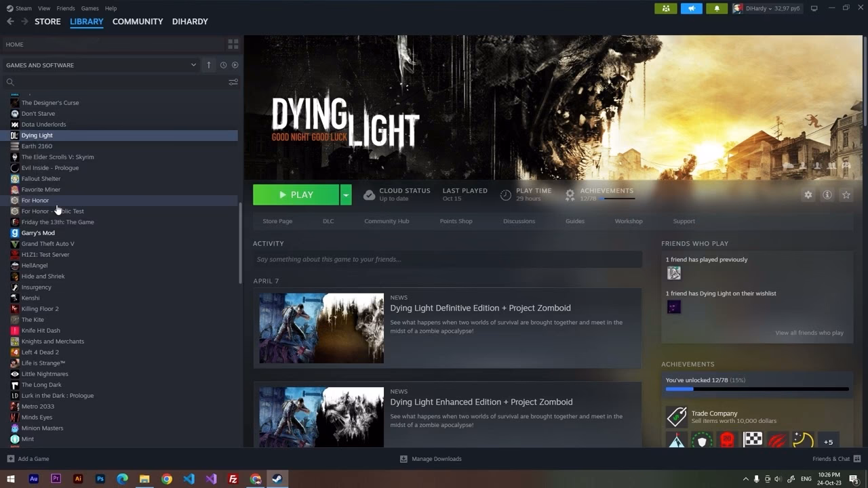
Task: Open Definitive Edition news thumbnail
Action: point(321,328)
